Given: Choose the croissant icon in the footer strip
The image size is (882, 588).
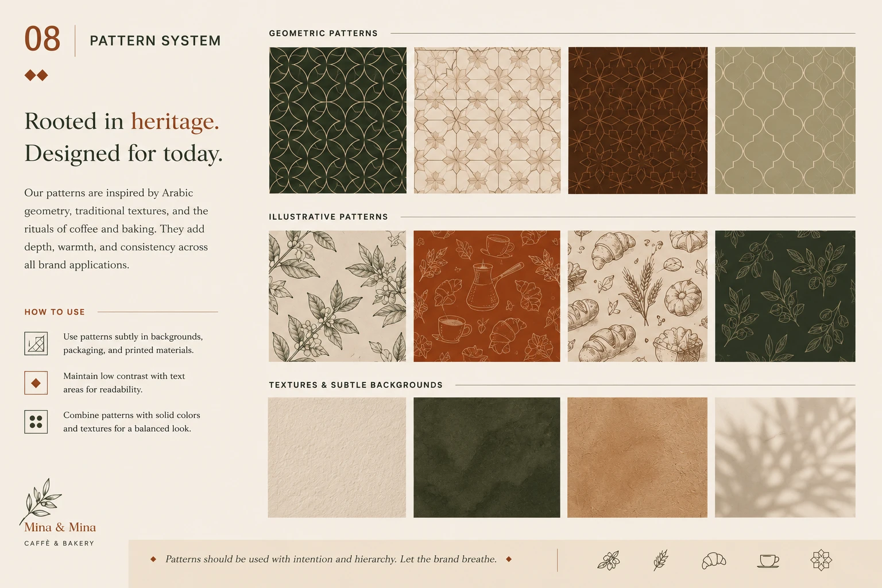Looking at the screenshot, I should [x=714, y=560].
